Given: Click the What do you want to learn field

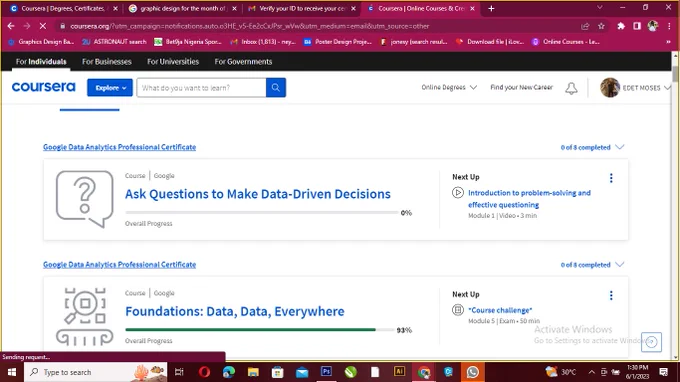Looking at the screenshot, I should (201, 88).
